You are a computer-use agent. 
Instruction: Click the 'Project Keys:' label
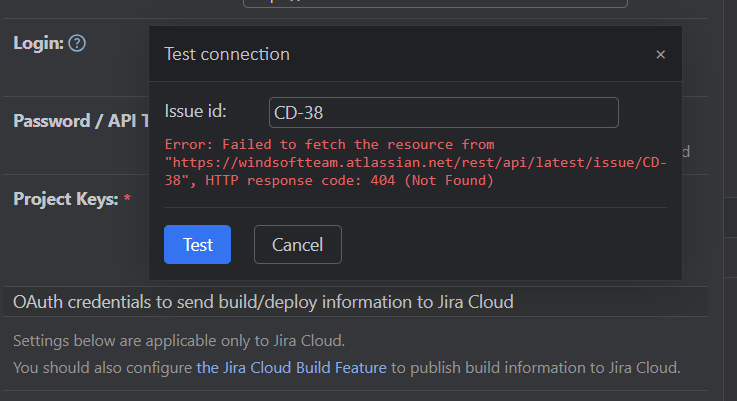65,199
